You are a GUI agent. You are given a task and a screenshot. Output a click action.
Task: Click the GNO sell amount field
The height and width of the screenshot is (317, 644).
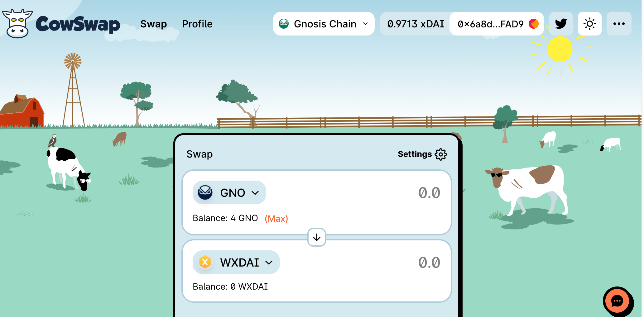(x=429, y=193)
